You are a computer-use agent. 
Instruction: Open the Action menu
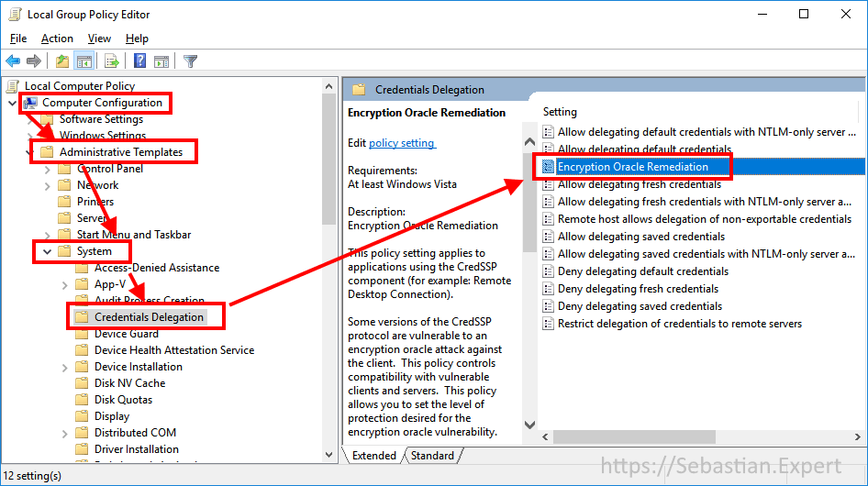pyautogui.click(x=57, y=39)
